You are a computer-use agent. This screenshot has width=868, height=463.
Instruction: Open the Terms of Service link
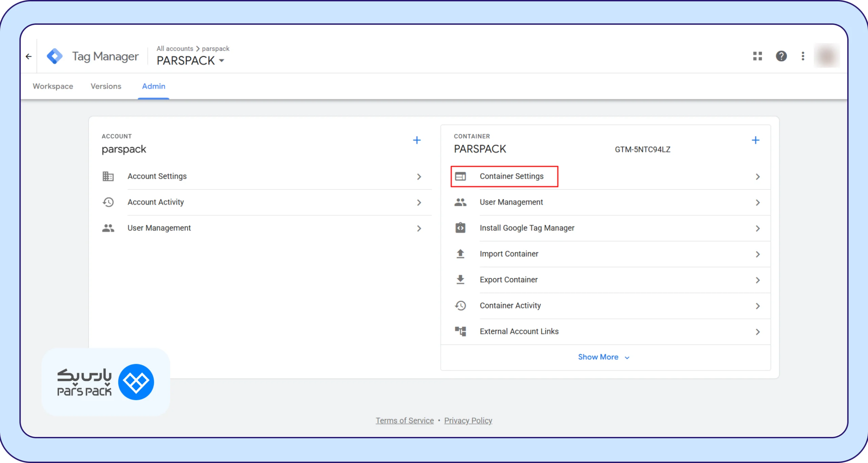(405, 421)
